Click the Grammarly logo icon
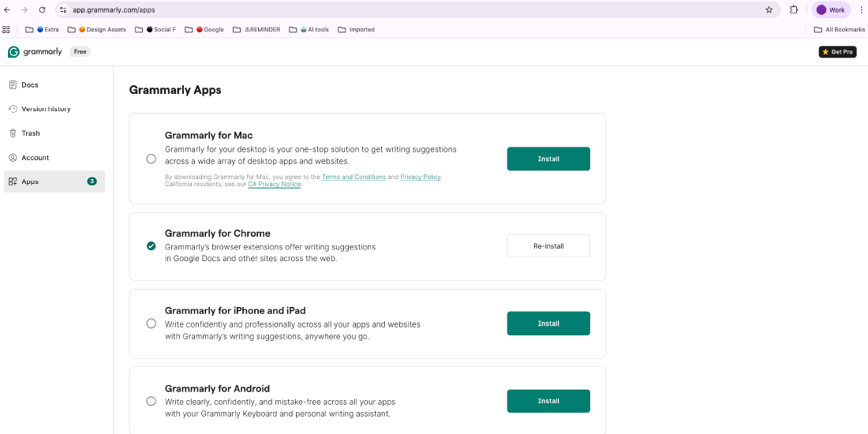The image size is (868, 434). click(x=13, y=52)
